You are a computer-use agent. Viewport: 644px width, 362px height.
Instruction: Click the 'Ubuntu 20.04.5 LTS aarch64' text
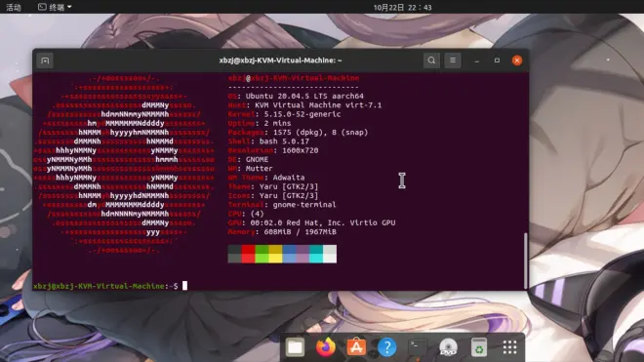pyautogui.click(x=304, y=97)
